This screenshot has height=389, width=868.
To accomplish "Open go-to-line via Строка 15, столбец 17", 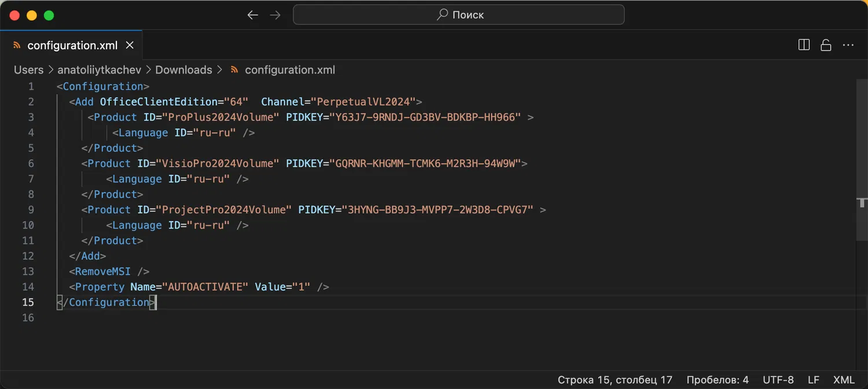I will [x=615, y=380].
